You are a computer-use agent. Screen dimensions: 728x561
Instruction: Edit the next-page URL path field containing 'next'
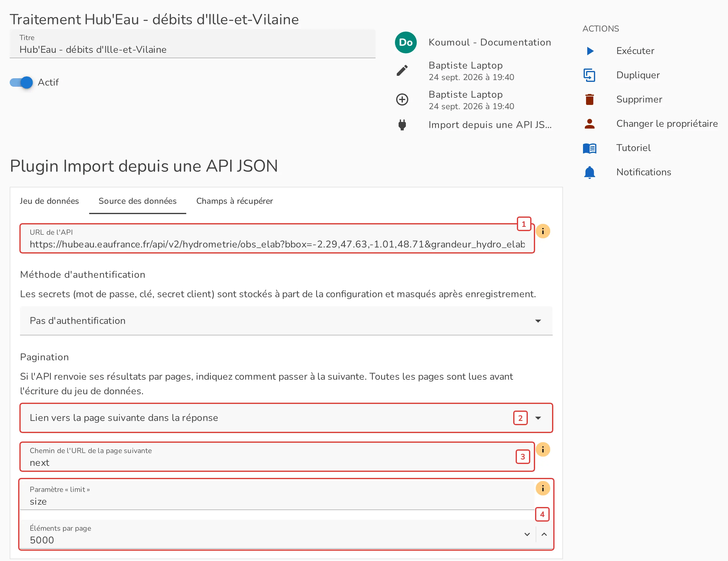pos(277,457)
